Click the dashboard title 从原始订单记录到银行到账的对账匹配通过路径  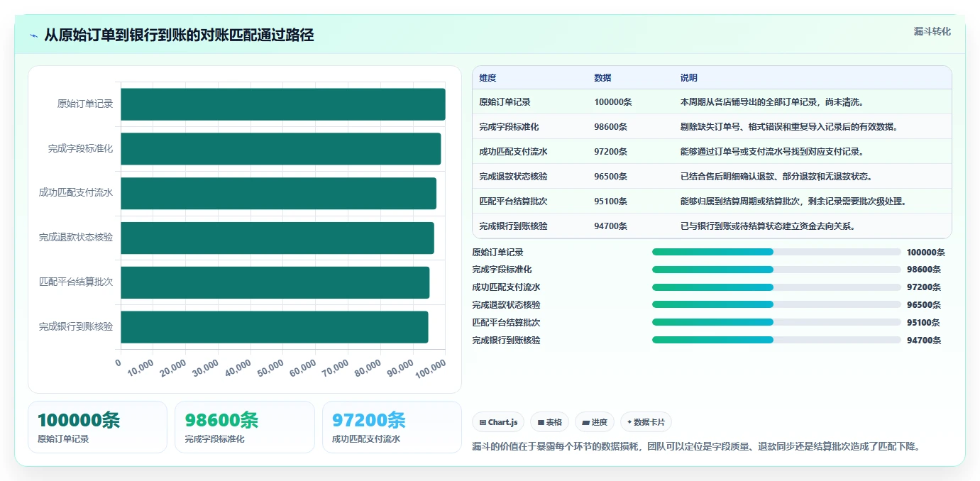pos(179,35)
